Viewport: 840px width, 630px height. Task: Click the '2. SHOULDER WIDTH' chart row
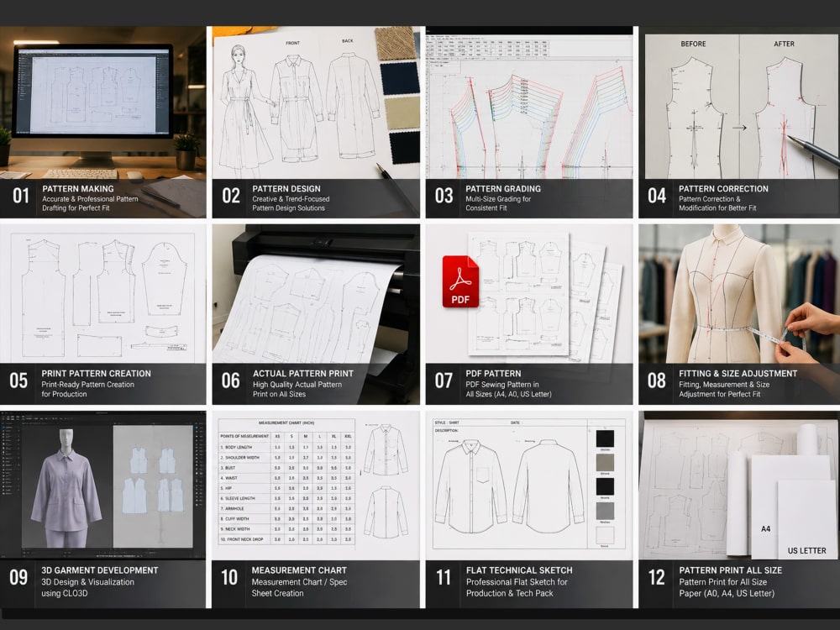(x=286, y=458)
